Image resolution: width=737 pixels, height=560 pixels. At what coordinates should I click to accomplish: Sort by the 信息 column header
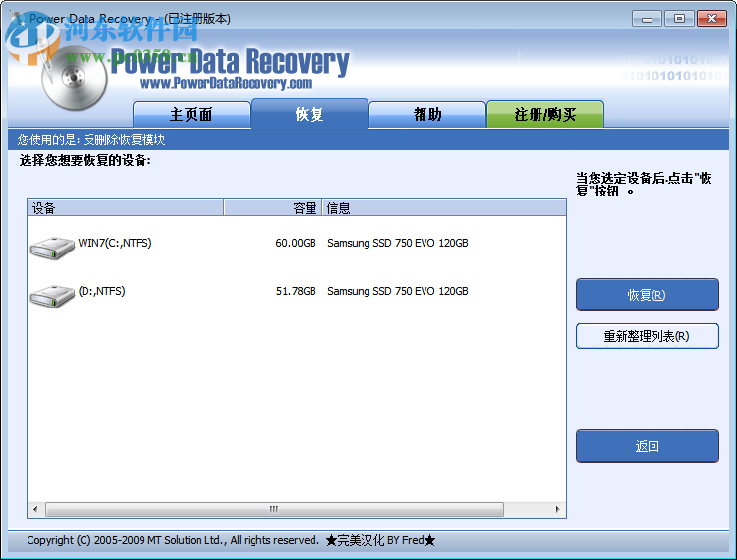[x=444, y=207]
